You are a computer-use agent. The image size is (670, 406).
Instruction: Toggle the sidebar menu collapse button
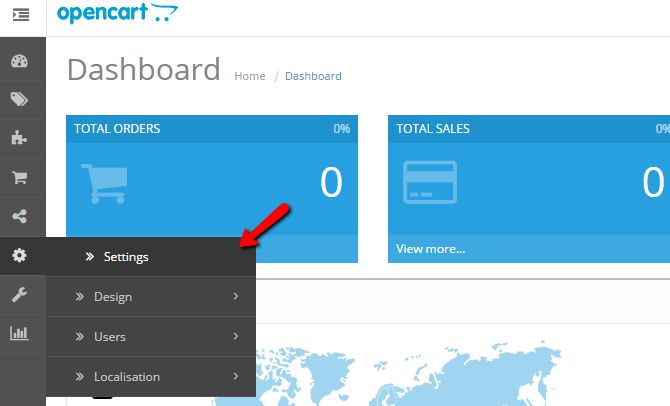21,15
